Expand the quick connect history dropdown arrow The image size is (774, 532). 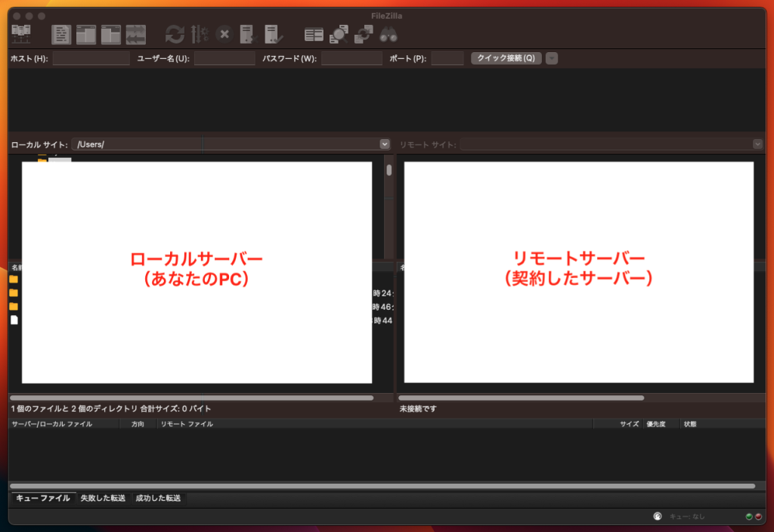point(552,58)
